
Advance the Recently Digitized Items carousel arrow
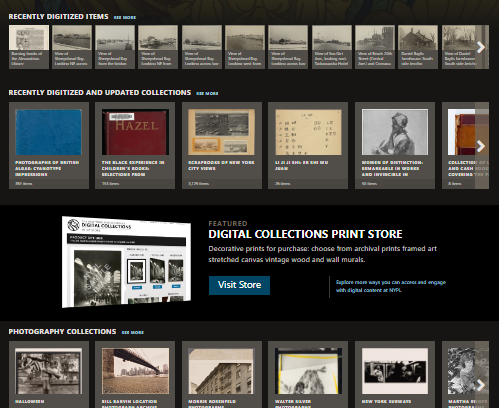[481, 47]
